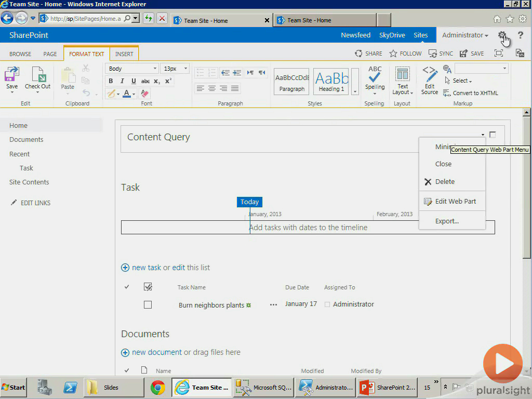Click the Text Layout icon

tap(403, 74)
